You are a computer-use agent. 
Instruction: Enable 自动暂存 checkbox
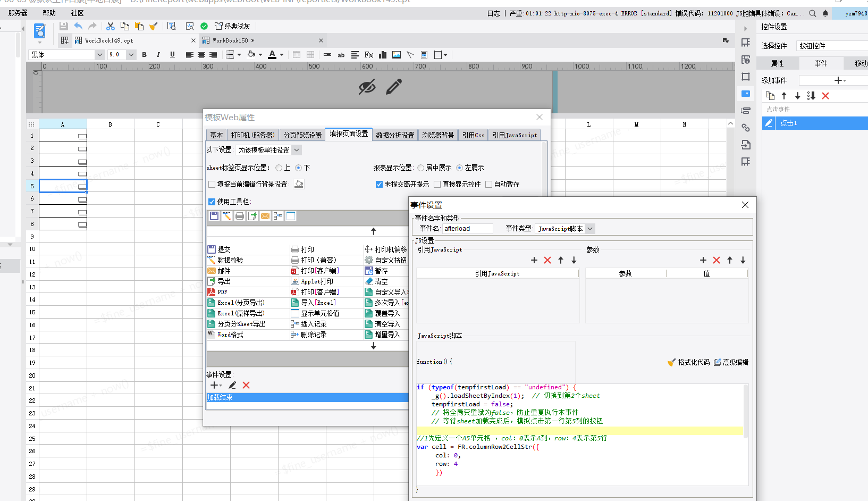489,184
